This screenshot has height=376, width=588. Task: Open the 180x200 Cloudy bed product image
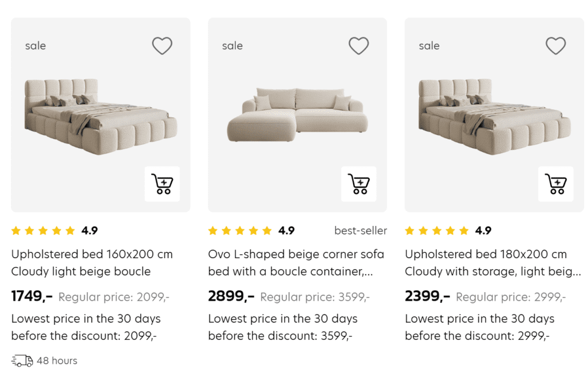494,116
